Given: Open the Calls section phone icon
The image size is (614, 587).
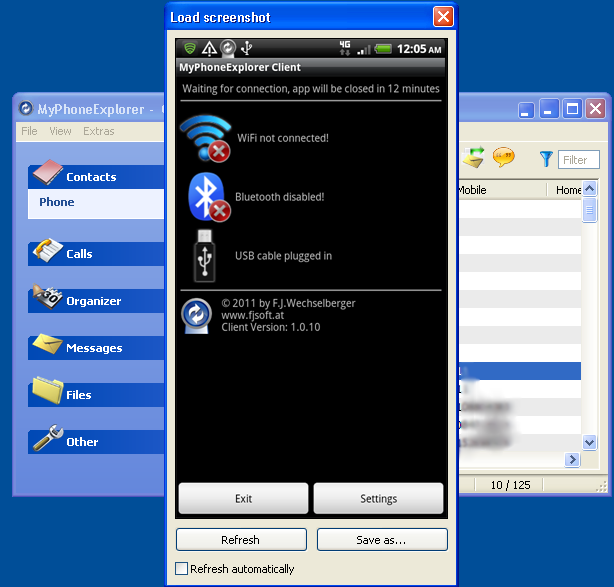Looking at the screenshot, I should pos(47,251).
